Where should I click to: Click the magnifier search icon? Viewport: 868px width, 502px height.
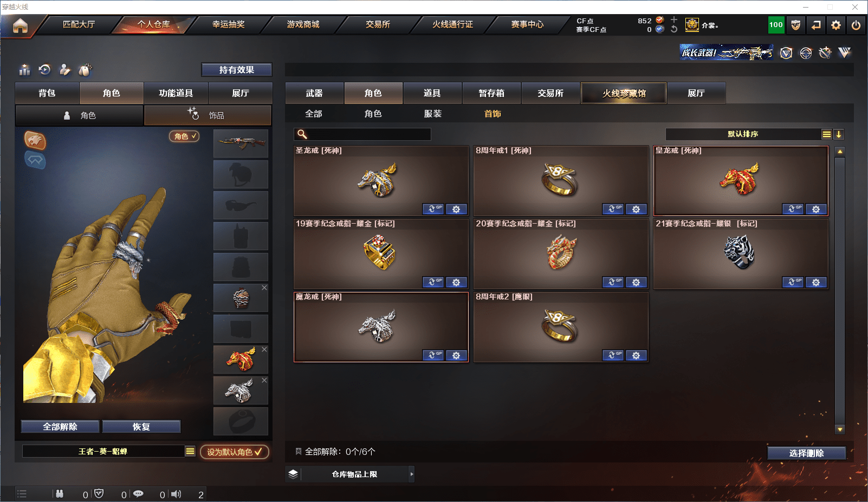click(x=302, y=134)
